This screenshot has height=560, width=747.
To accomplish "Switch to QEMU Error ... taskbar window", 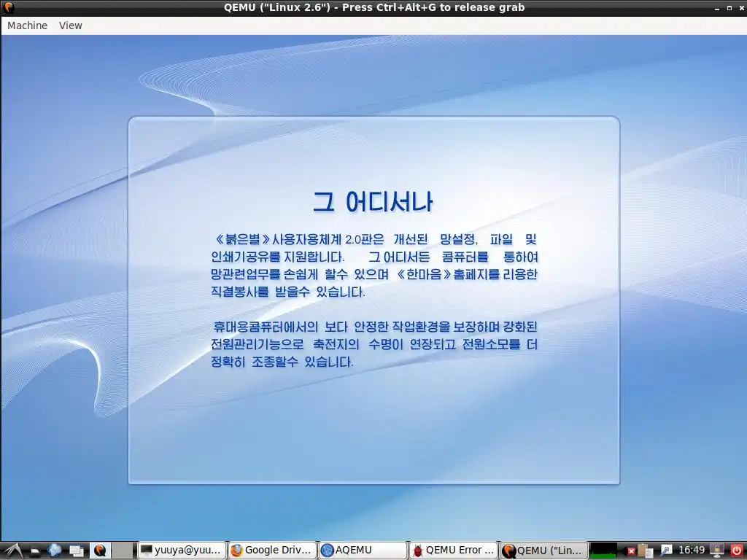I will pos(453,551).
